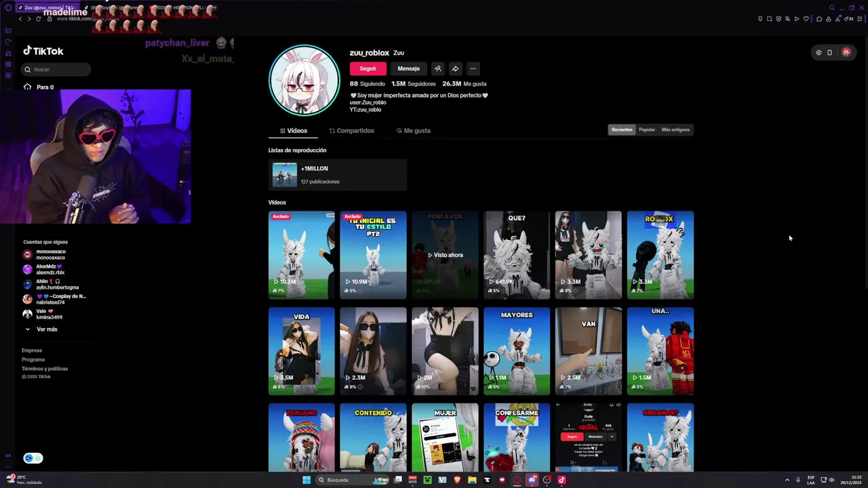Click the TikTok coin icon top right
The height and width of the screenshot is (488, 868).
(818, 52)
